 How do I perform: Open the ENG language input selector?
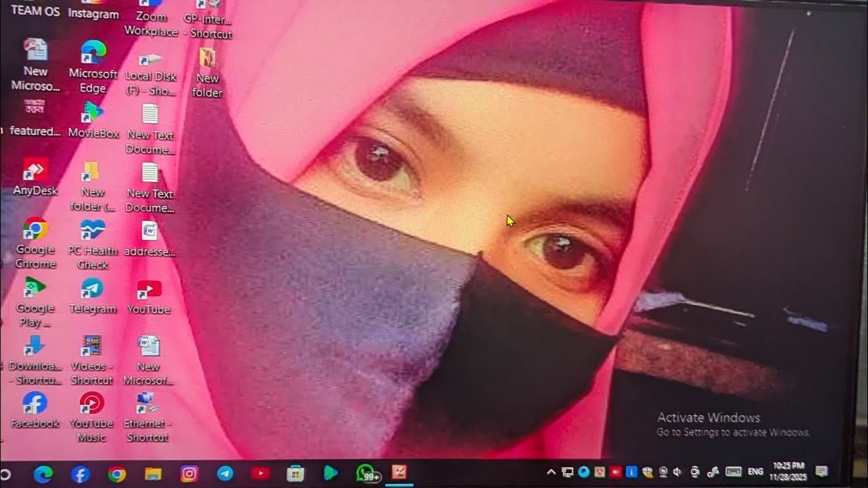(x=755, y=472)
